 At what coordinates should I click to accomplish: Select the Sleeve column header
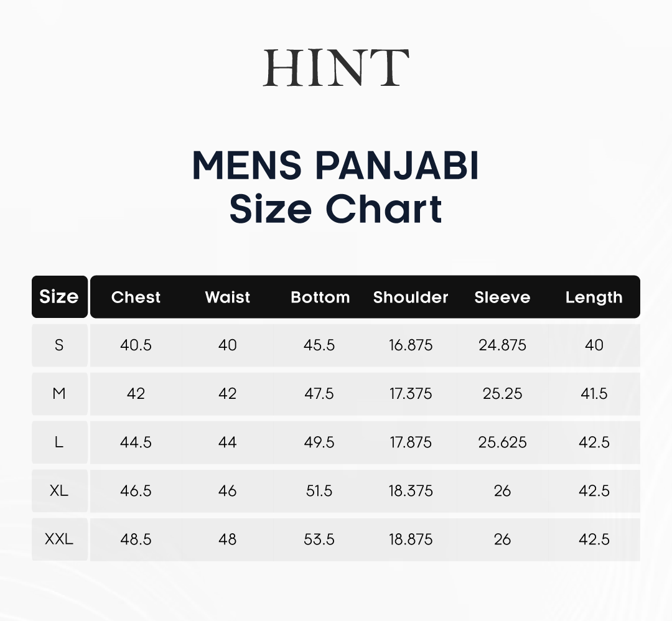click(x=502, y=297)
